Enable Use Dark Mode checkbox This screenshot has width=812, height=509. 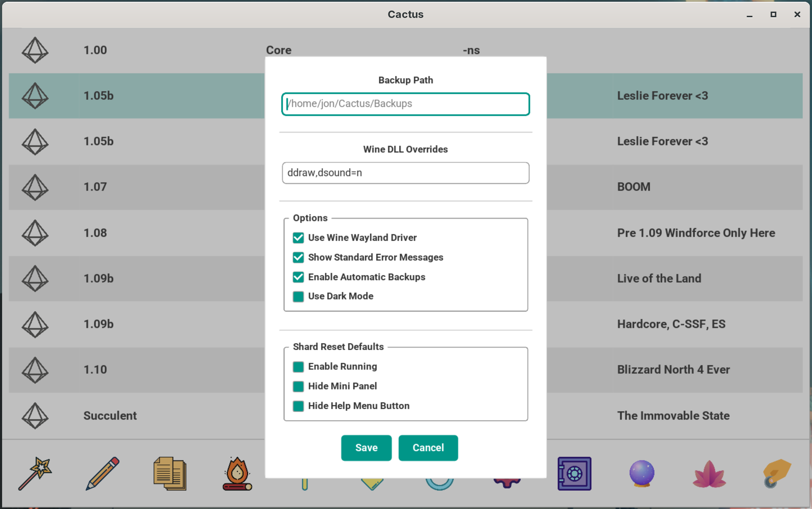(298, 296)
